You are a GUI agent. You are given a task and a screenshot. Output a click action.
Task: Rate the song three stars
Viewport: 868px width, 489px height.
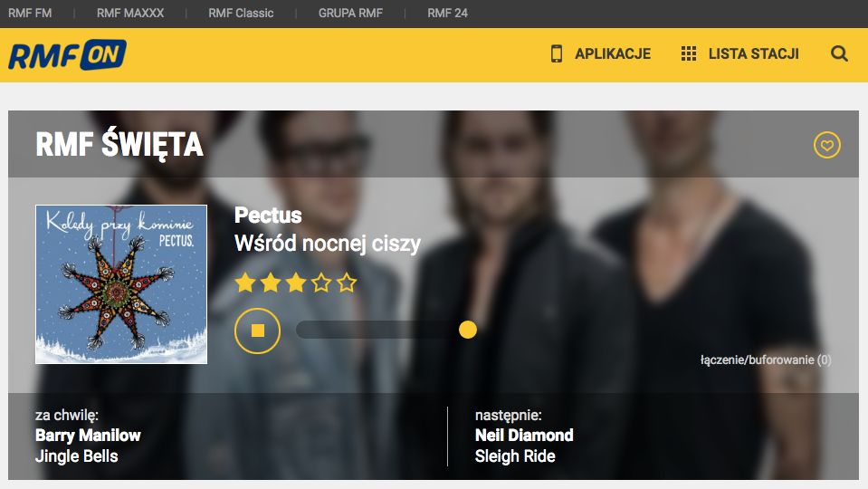click(296, 283)
